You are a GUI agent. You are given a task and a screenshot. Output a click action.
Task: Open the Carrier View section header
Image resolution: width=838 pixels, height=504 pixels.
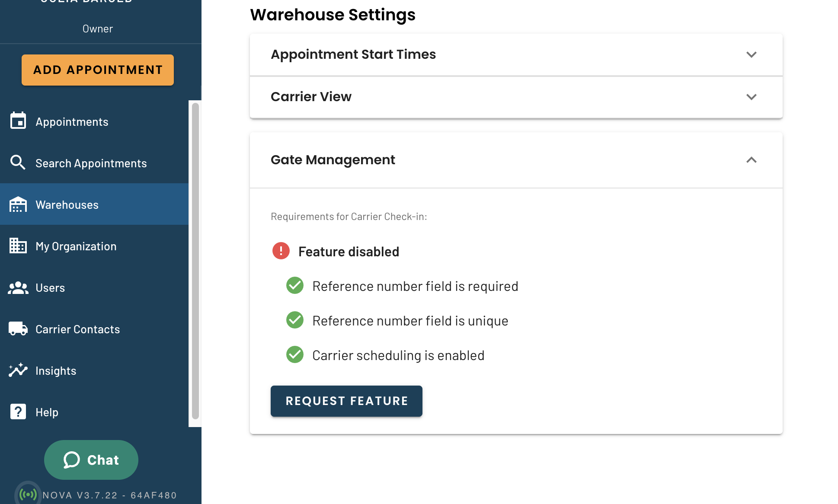pyautogui.click(x=516, y=97)
